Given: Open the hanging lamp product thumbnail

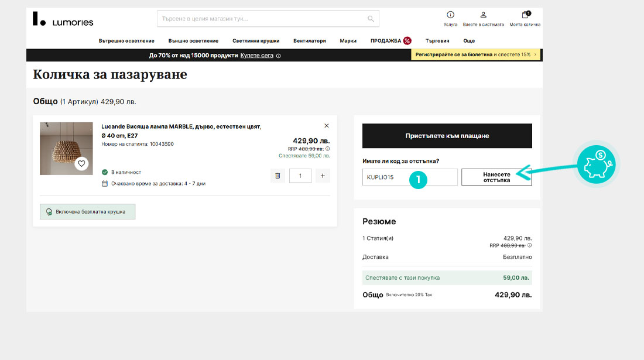Looking at the screenshot, I should (x=66, y=149).
